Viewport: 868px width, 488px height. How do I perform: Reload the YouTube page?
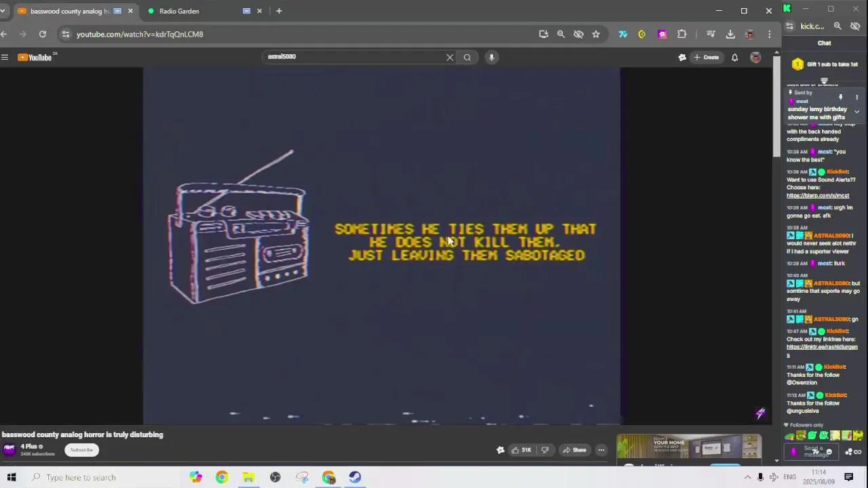click(x=43, y=34)
